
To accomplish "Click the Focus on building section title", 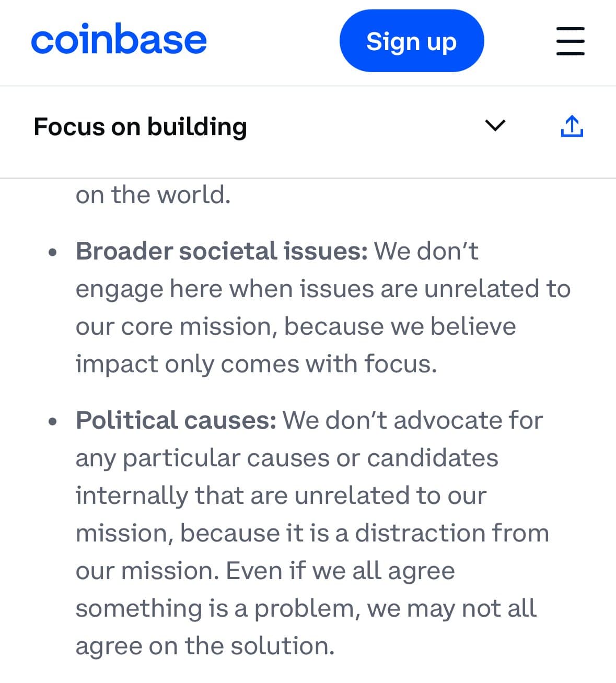I will [x=140, y=127].
